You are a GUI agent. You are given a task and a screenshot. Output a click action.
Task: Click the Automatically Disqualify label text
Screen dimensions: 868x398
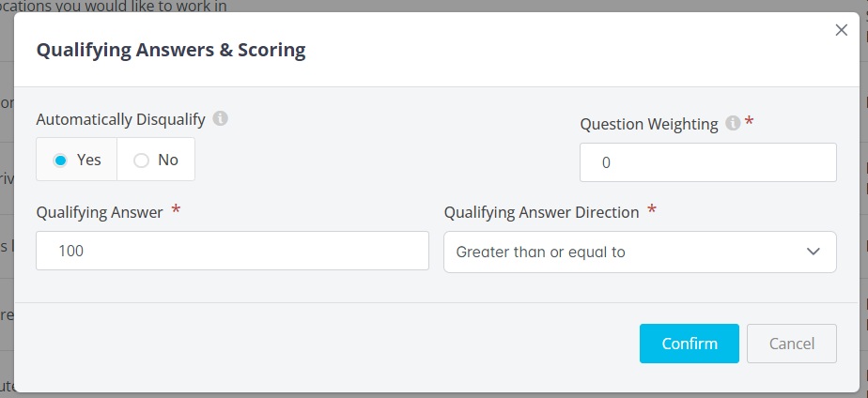point(120,119)
